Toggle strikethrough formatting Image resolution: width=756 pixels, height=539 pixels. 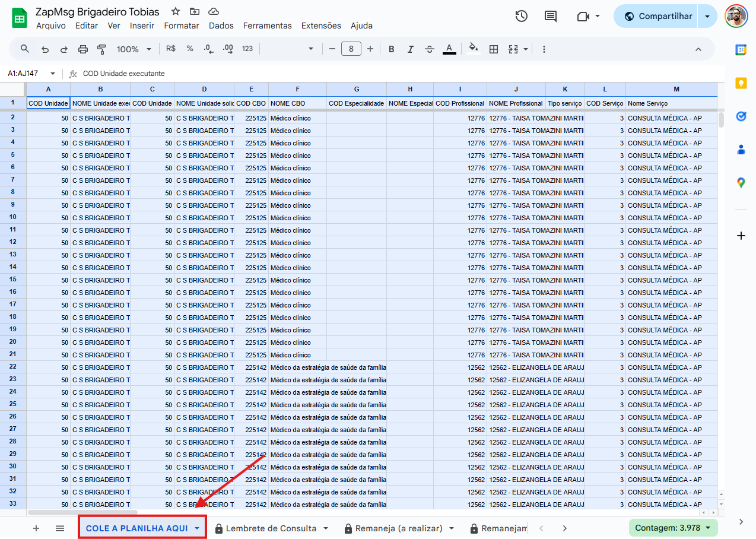[430, 49]
